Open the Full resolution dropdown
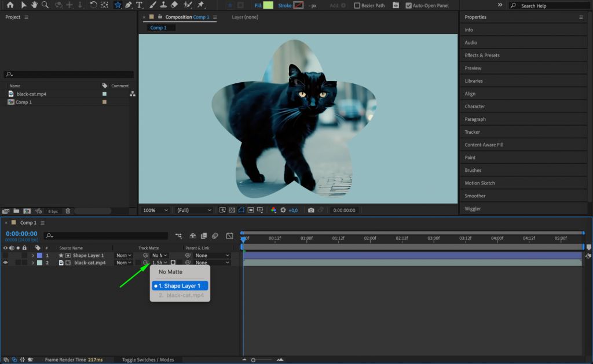 click(193, 210)
